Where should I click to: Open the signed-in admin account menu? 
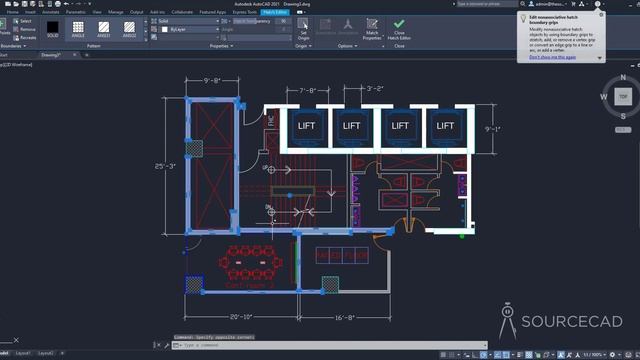[x=548, y=4]
